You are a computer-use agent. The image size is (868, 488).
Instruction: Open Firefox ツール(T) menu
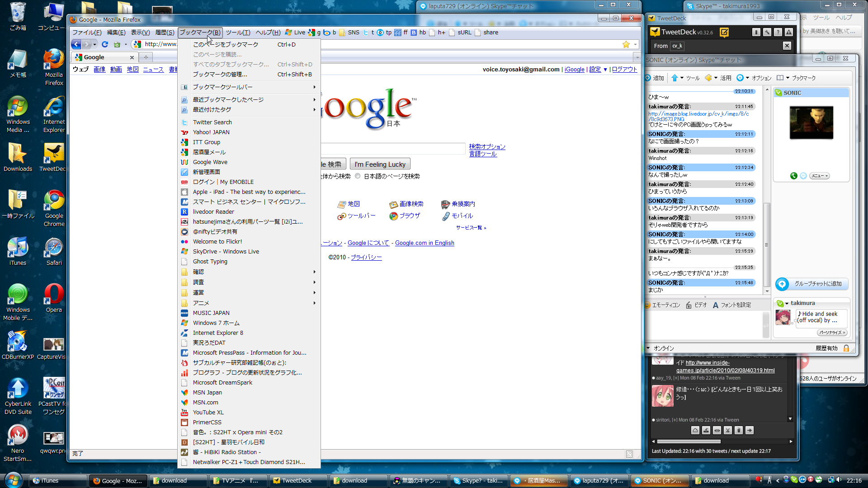point(238,33)
